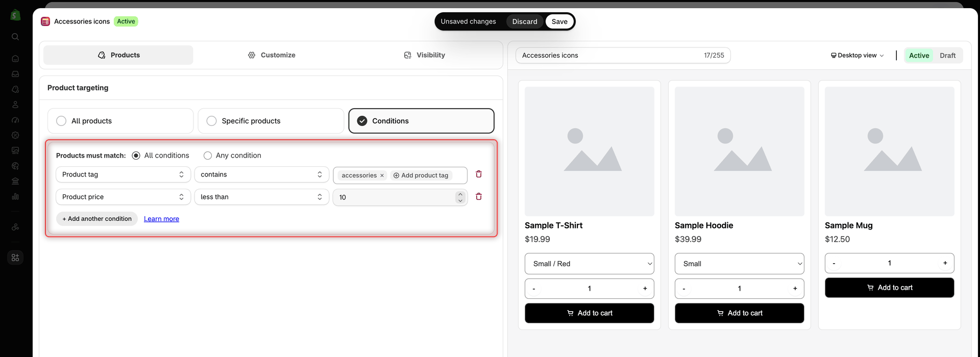This screenshot has width=980, height=357.
Task: Add Sample Hoodie to cart
Action: 739,313
